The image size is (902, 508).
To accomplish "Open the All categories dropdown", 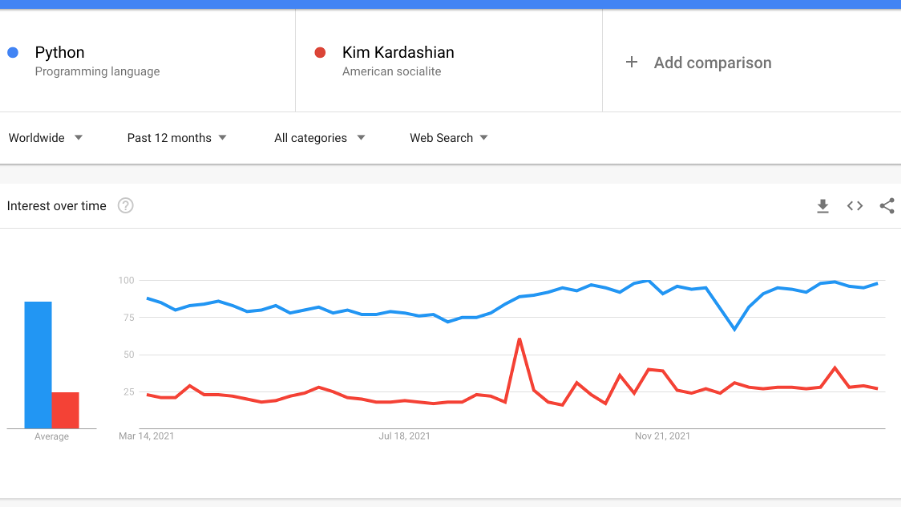I will point(319,138).
